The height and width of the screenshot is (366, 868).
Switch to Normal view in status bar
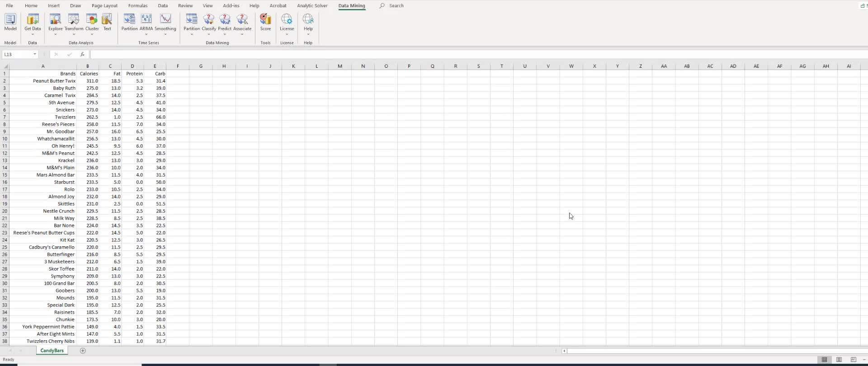(824, 360)
